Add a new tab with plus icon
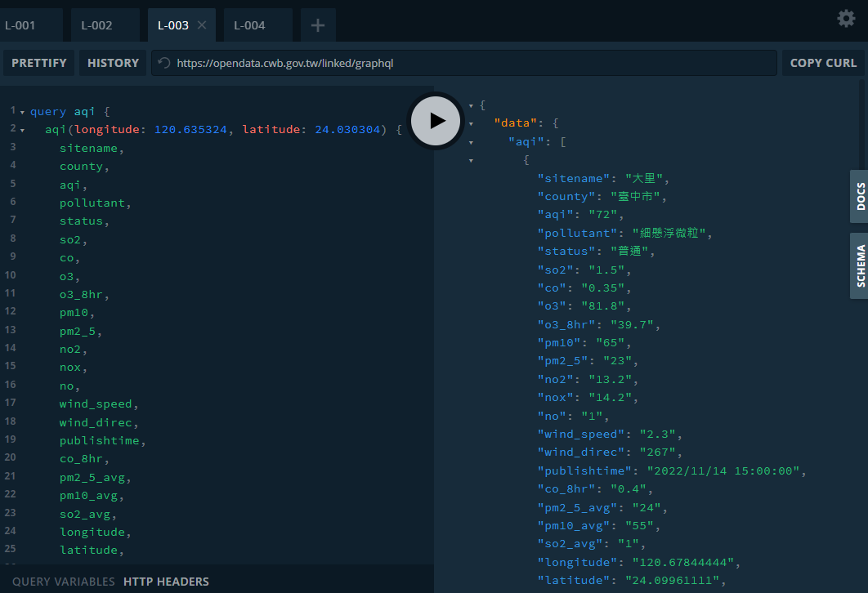The height and width of the screenshot is (593, 868). (318, 25)
